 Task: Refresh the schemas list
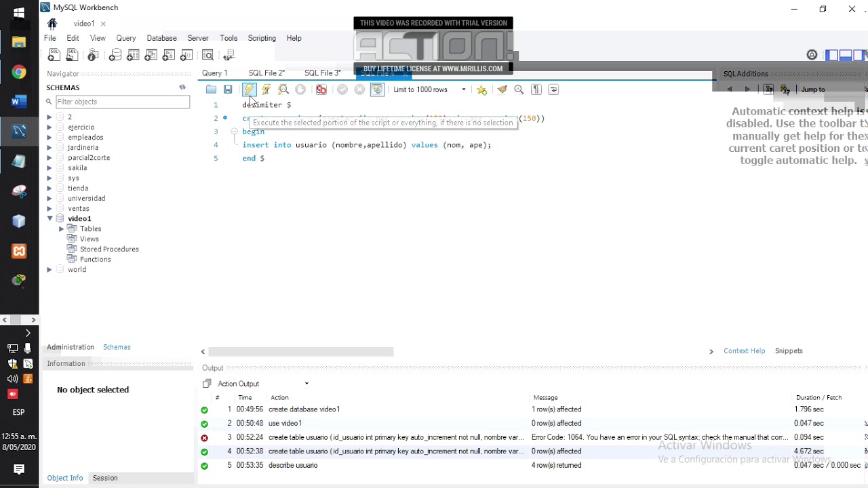point(182,87)
